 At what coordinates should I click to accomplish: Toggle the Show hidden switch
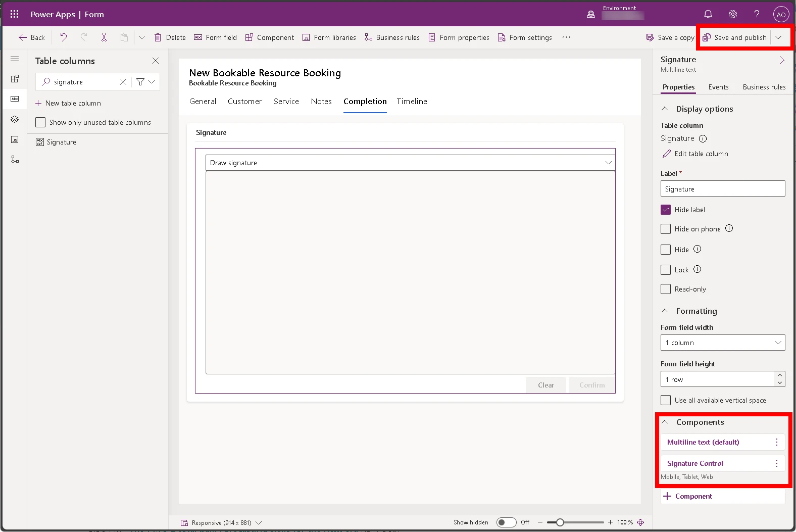(x=506, y=522)
